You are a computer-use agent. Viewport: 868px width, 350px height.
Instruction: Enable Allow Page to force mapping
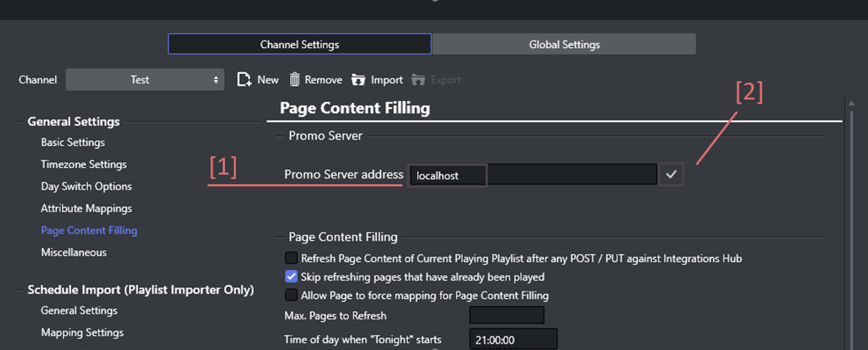tap(291, 295)
